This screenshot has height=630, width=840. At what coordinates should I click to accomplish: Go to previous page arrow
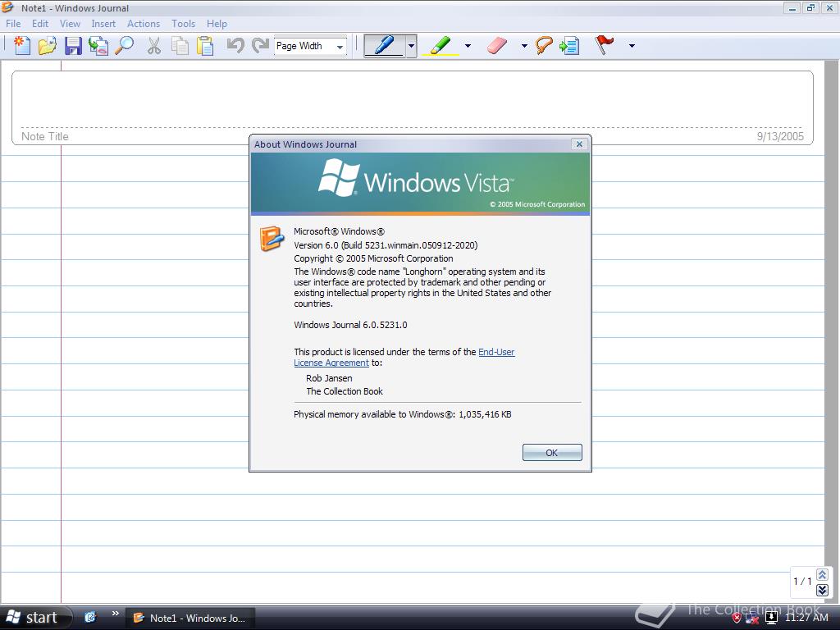pyautogui.click(x=822, y=575)
